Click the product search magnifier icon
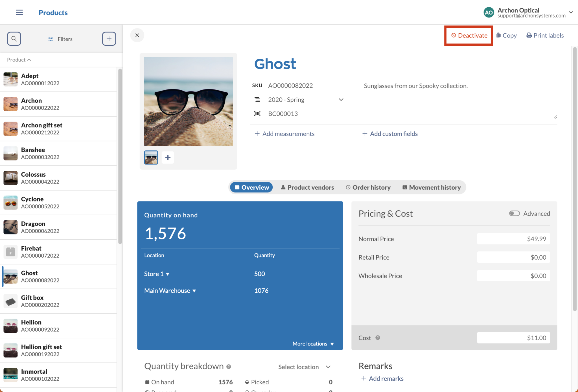 (14, 39)
